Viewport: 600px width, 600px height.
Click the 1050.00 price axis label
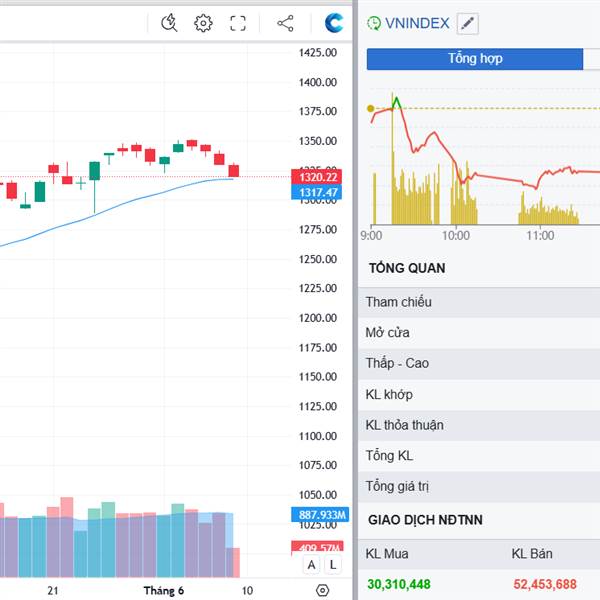pyautogui.click(x=318, y=495)
